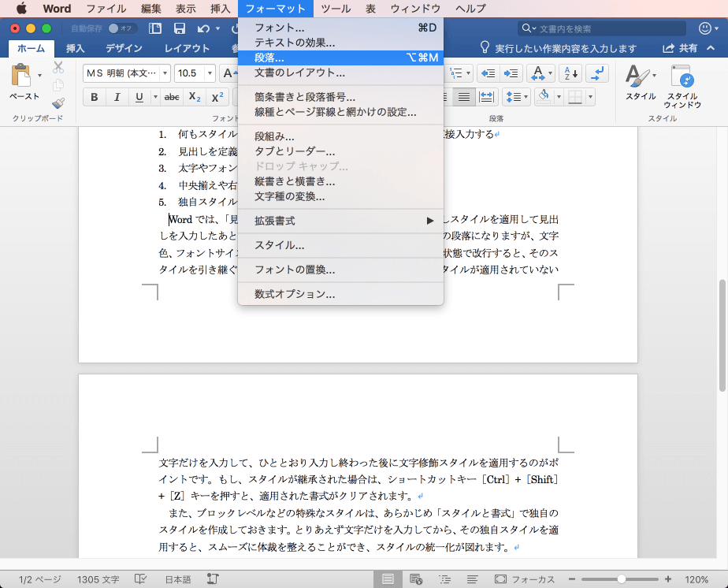Open the Apple menu
The height and width of the screenshot is (588, 728).
22,9
